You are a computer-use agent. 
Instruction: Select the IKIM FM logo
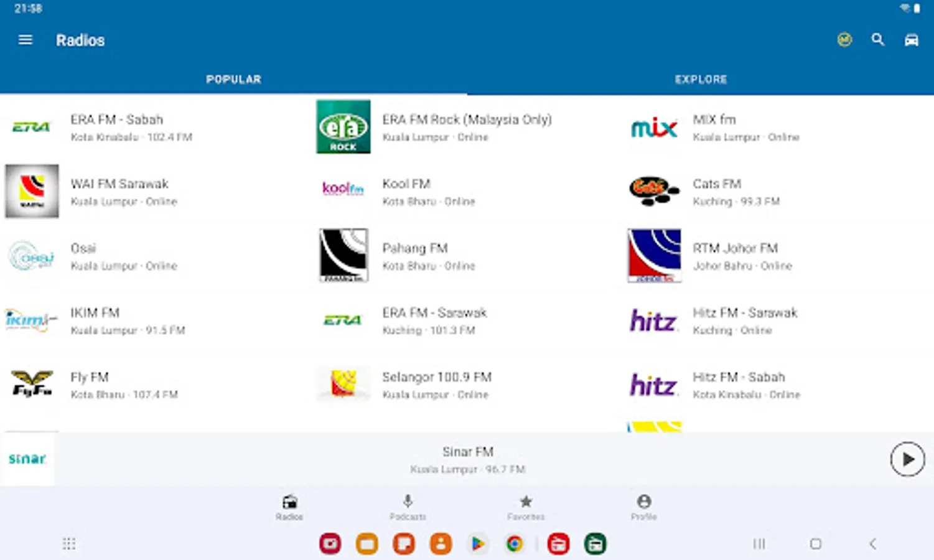point(30,320)
